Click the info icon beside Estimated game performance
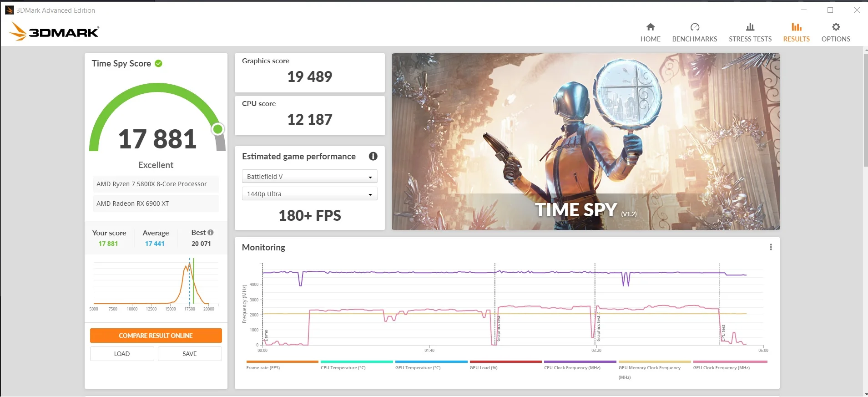 [373, 156]
